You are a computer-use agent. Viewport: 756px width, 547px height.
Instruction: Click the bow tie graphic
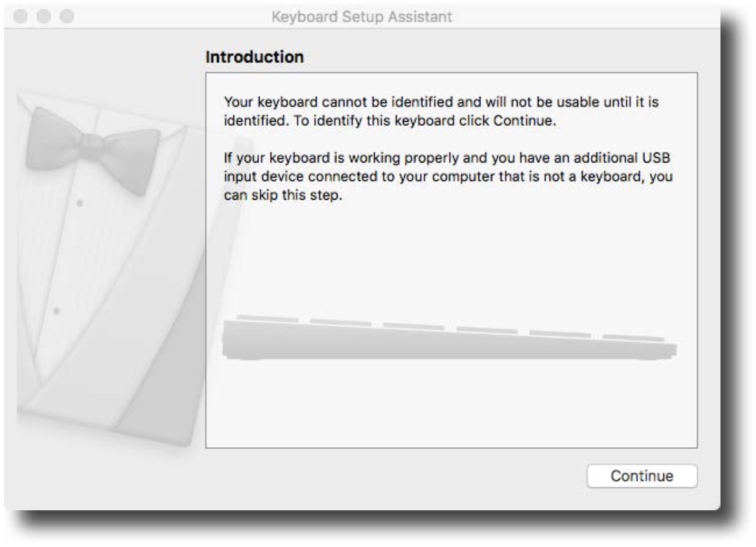tap(93, 149)
